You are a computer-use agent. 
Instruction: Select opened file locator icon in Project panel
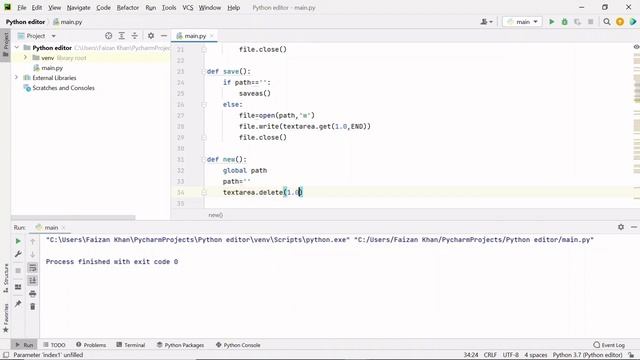pyautogui.click(x=109, y=36)
